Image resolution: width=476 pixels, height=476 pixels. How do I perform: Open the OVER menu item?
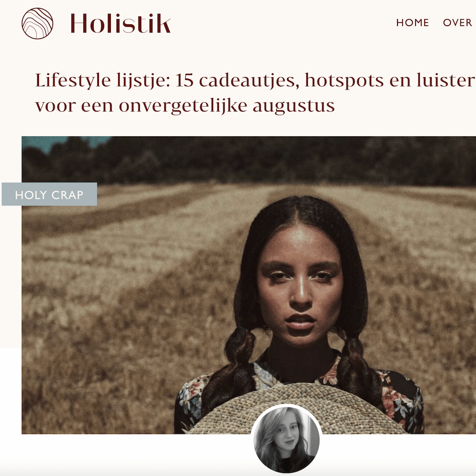[457, 23]
